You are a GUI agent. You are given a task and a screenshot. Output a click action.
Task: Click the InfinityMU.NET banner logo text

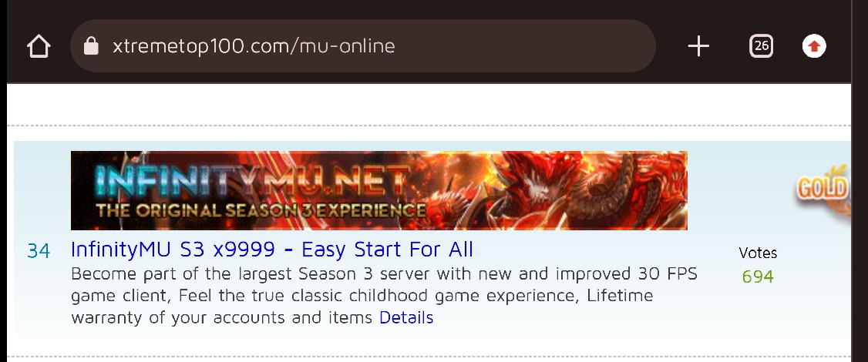254,181
